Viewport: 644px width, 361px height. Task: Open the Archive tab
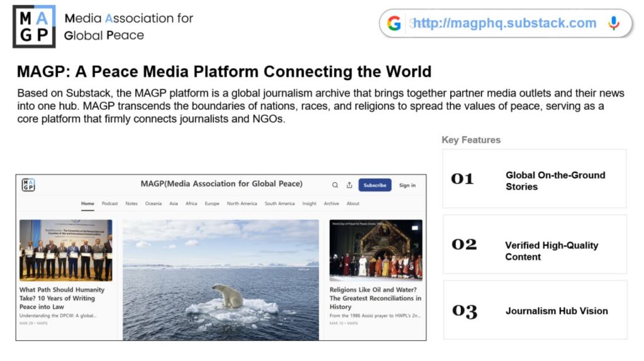pos(331,203)
